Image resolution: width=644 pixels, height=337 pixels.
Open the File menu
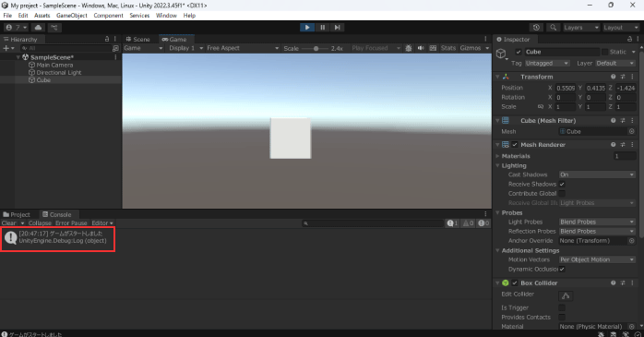(x=7, y=15)
